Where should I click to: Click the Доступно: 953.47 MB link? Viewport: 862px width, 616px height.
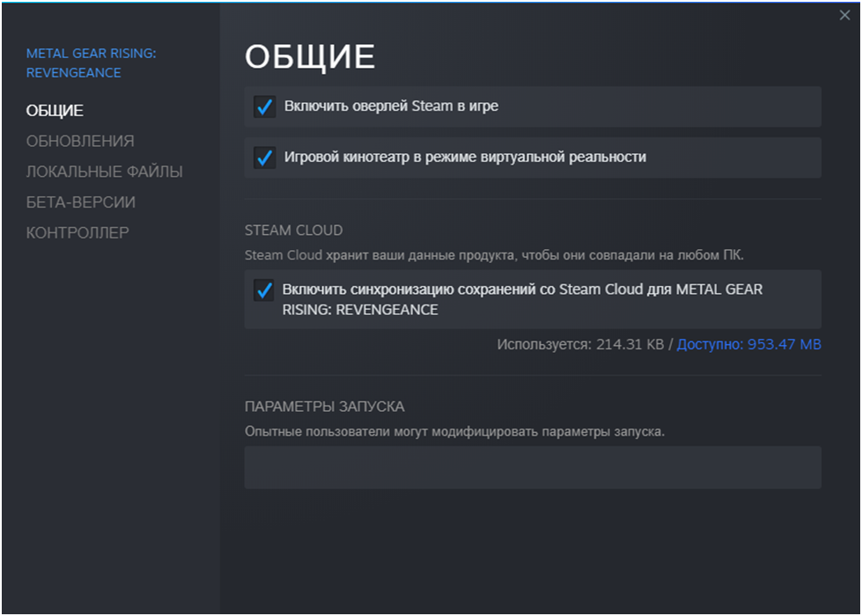(x=748, y=345)
